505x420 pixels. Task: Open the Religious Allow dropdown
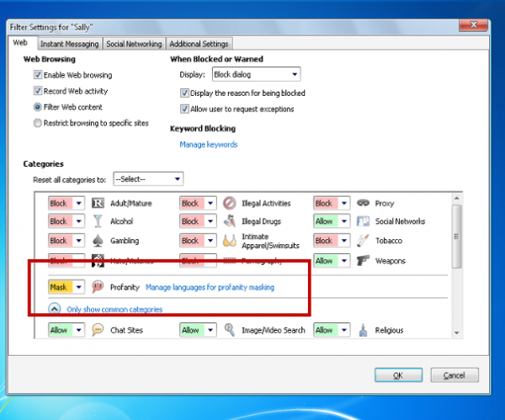[x=332, y=330]
